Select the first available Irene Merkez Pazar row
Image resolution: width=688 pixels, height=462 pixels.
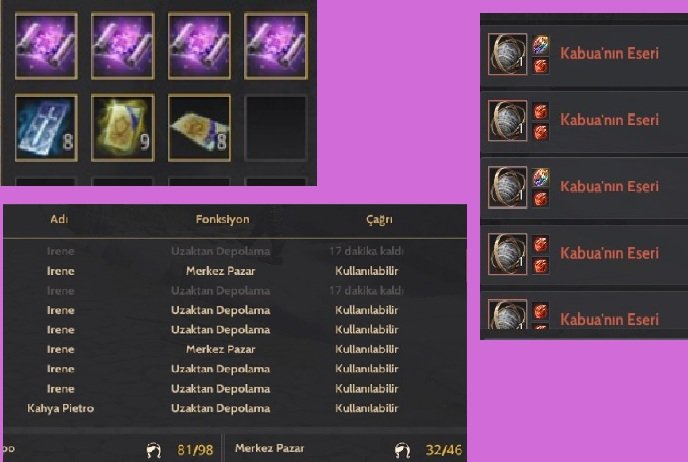coord(235,271)
